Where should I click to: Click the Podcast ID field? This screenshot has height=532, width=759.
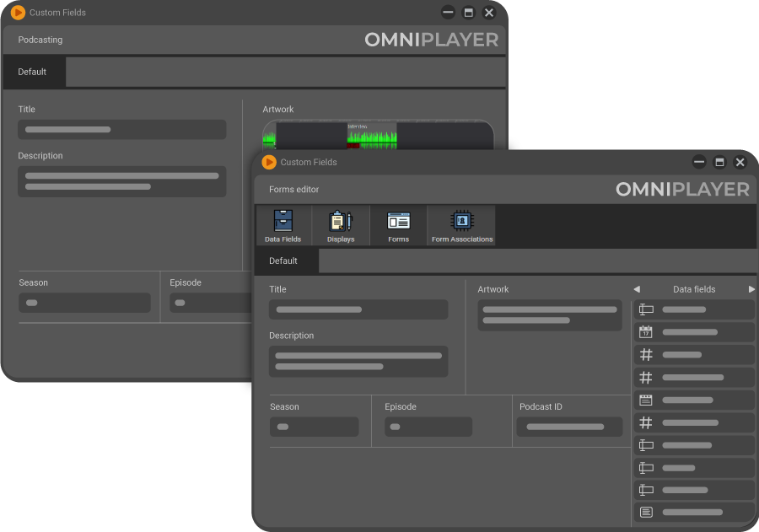569,427
